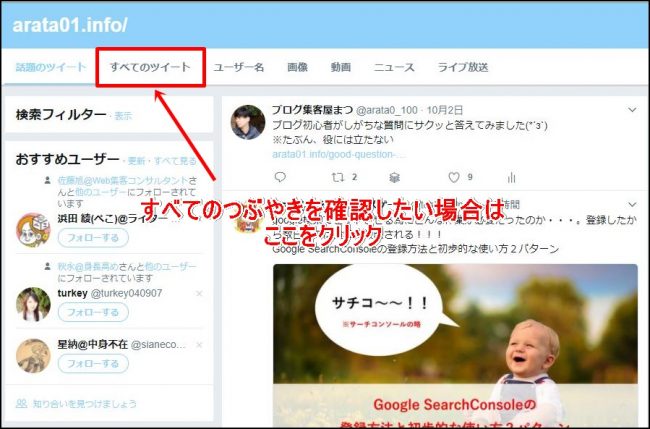Click the Buffer icon on first tweet
Viewport: 650px width, 429px height.
pos(395,178)
